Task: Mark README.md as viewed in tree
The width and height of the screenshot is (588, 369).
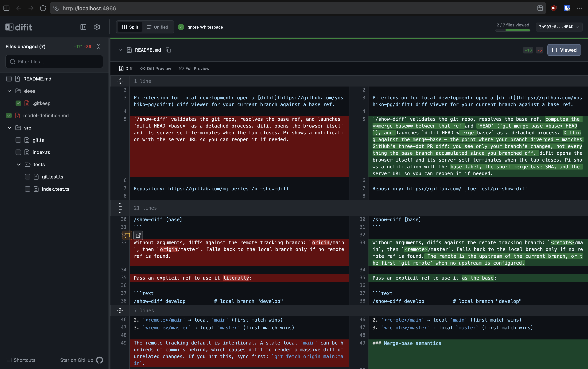Action: tap(9, 79)
